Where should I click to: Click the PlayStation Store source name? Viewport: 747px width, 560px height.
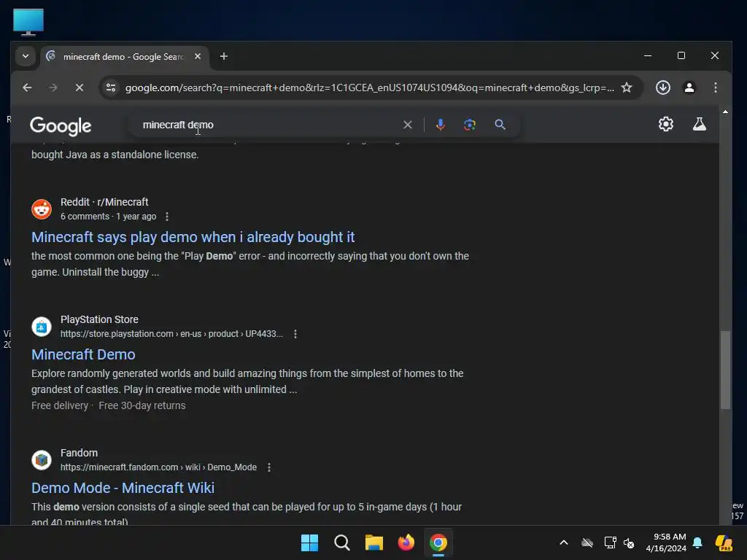point(99,319)
